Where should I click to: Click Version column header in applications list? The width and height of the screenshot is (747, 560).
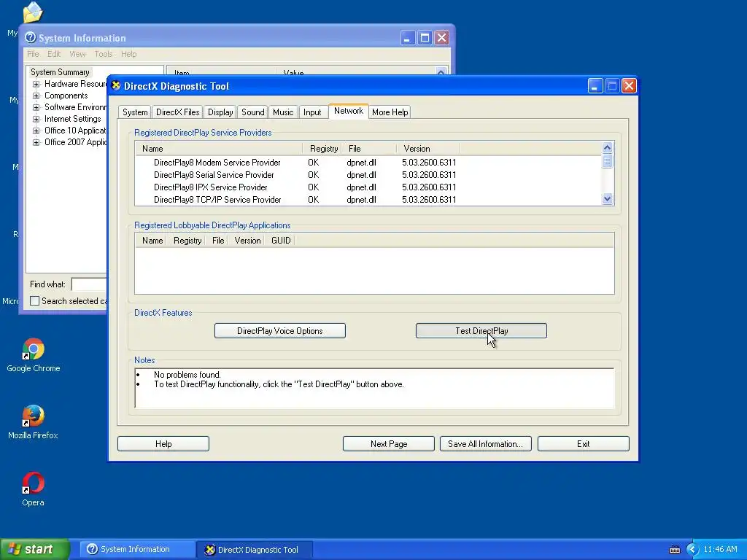tap(247, 241)
